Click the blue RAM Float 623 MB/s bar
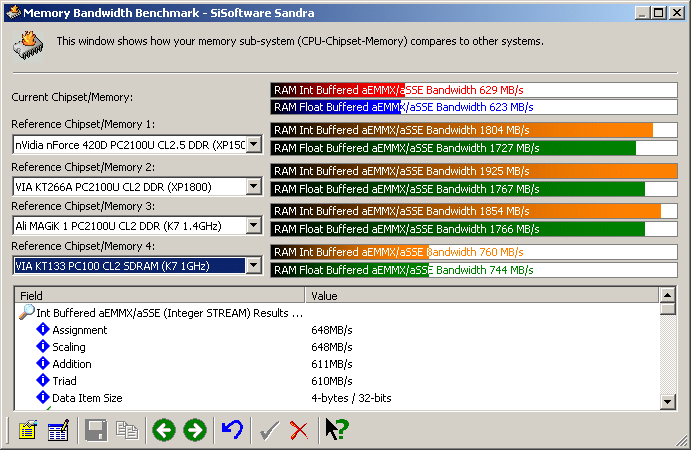691x450 pixels. [474, 107]
